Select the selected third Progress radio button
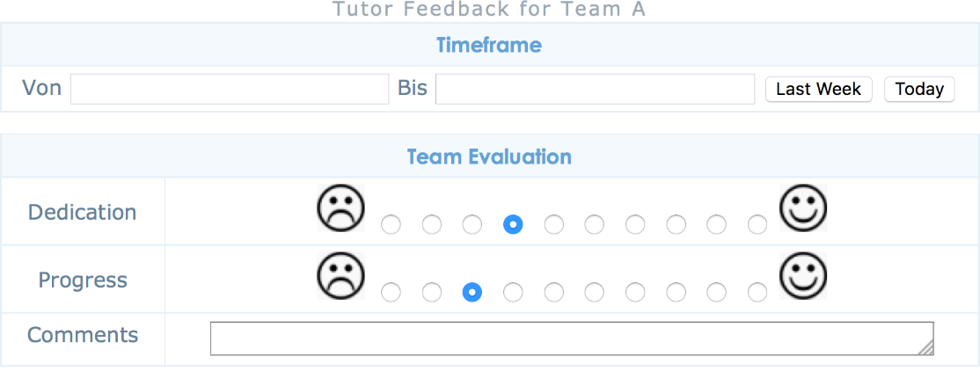Screen dimensions: 980x371 point(472,292)
